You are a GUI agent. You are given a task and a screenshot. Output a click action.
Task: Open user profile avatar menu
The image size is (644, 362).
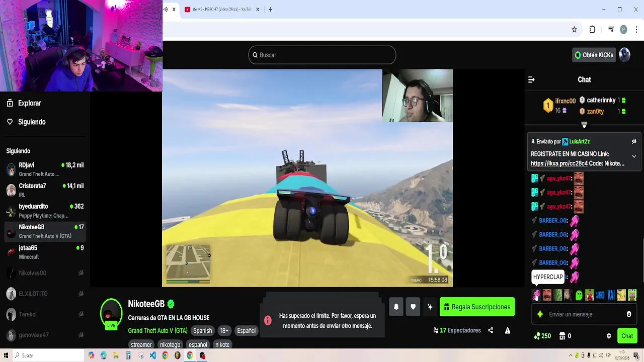(x=624, y=55)
